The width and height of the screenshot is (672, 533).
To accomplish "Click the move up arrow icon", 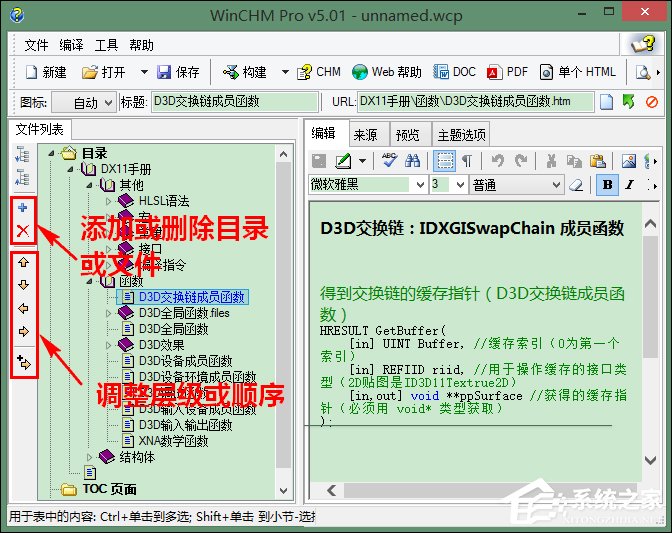I will tap(24, 262).
